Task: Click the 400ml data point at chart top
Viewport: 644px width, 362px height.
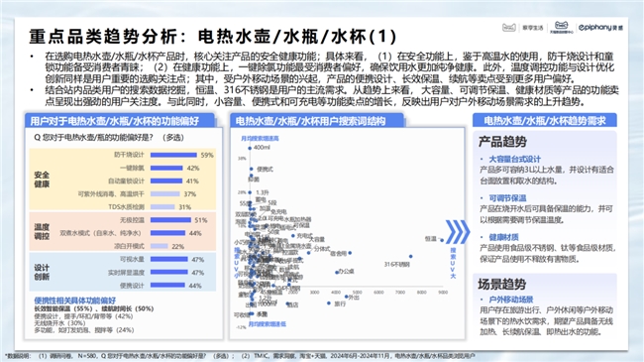Action: click(x=250, y=148)
